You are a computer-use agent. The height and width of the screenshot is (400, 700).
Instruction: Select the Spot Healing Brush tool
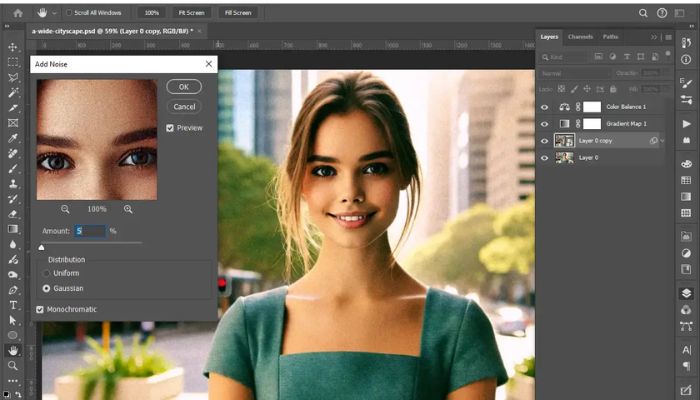point(13,153)
